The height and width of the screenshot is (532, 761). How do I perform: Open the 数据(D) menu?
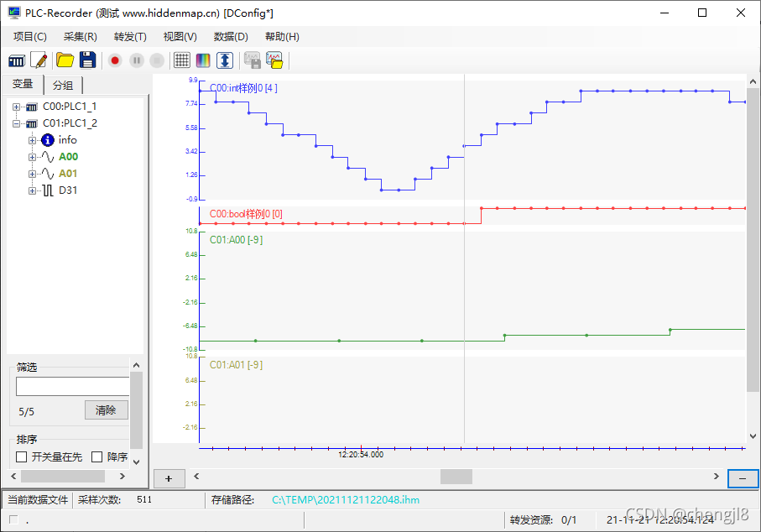[231, 37]
